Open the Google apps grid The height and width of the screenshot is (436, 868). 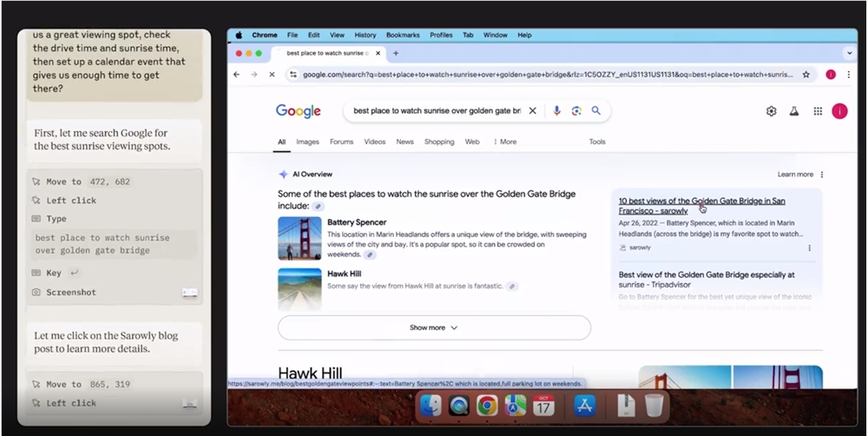tap(817, 111)
